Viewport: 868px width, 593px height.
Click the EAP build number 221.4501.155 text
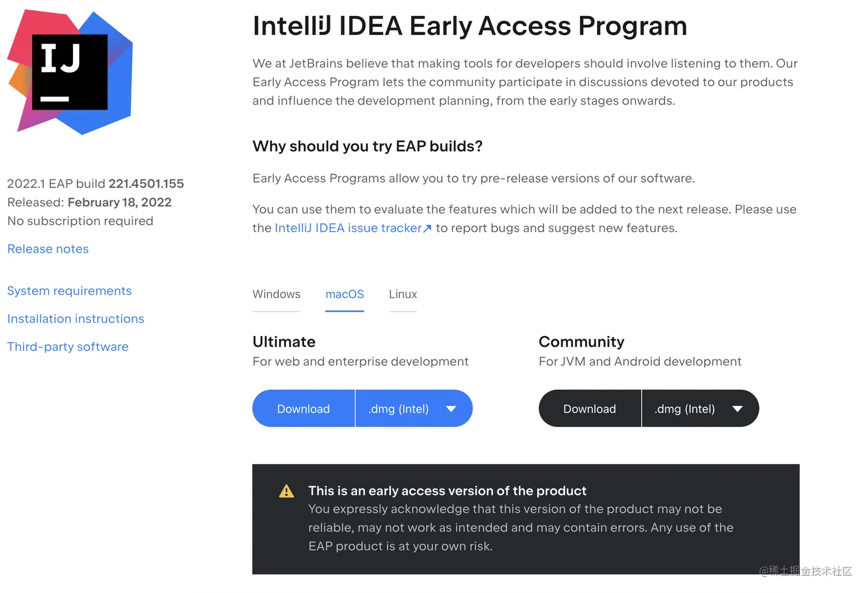click(146, 184)
